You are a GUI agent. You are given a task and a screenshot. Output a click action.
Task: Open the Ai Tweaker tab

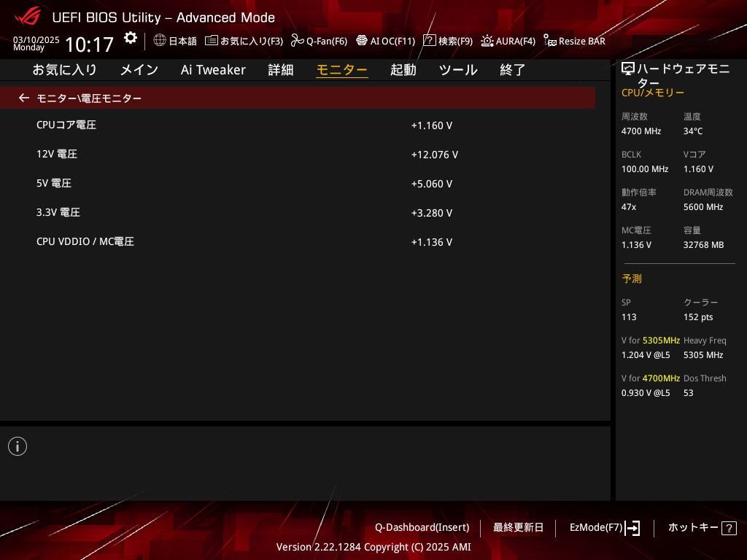point(213,70)
